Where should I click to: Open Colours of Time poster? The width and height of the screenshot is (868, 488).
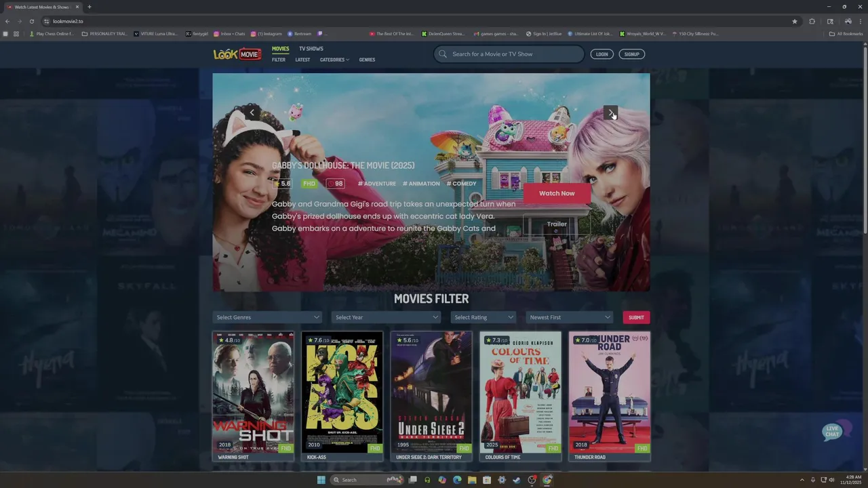tap(520, 392)
